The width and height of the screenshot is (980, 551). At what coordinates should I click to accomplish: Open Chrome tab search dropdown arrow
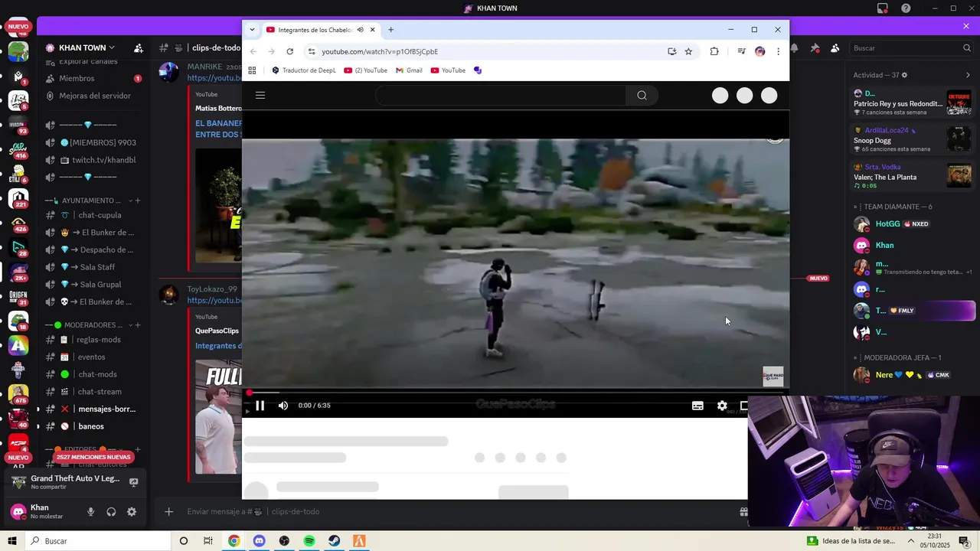(x=252, y=30)
